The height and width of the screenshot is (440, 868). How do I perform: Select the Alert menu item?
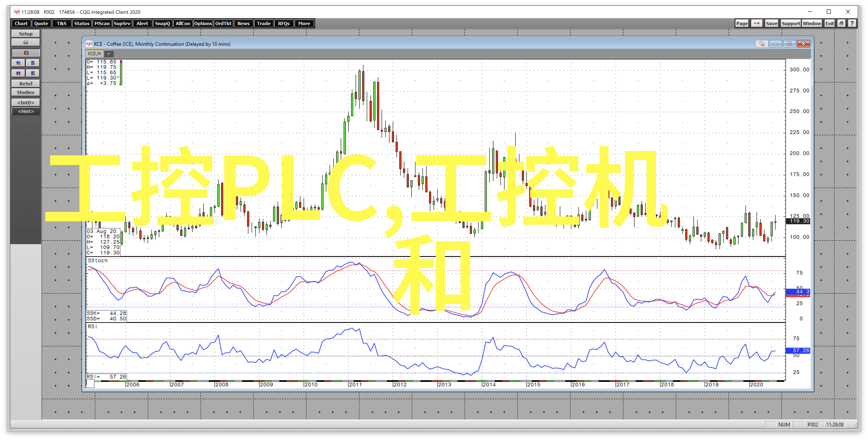coord(143,23)
